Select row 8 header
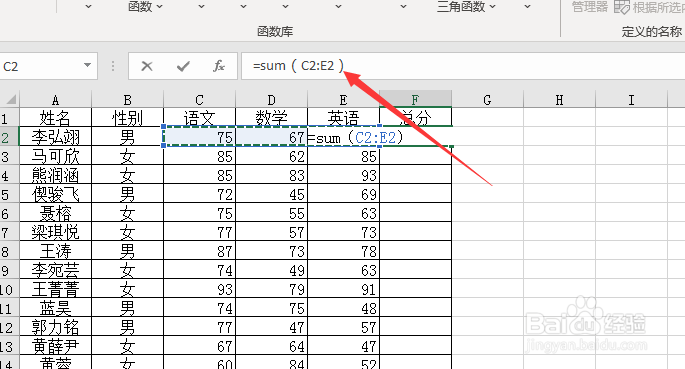 pos(9,251)
